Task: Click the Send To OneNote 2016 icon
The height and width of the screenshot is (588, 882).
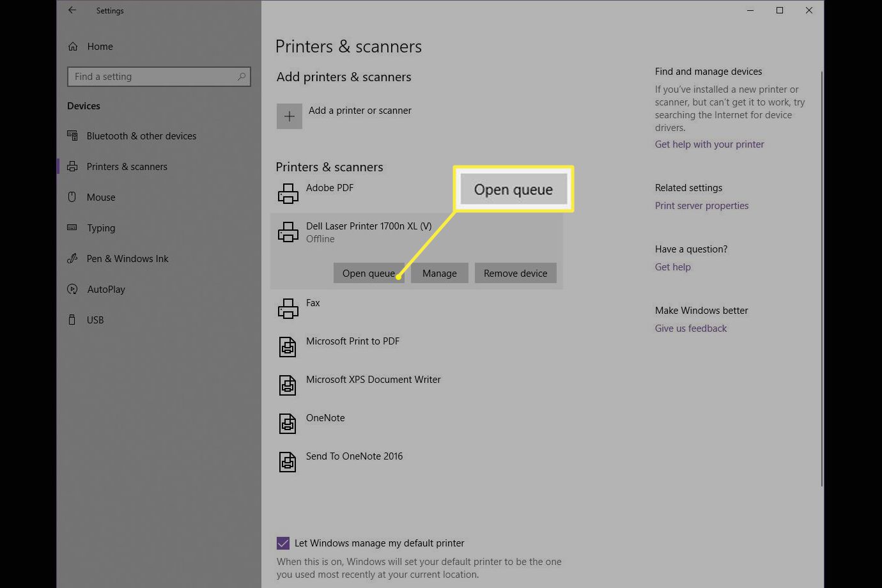Action: 287,461
